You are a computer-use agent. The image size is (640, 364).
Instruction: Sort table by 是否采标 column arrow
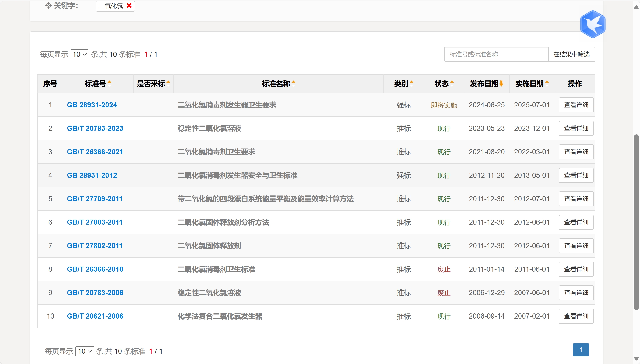[x=168, y=83]
